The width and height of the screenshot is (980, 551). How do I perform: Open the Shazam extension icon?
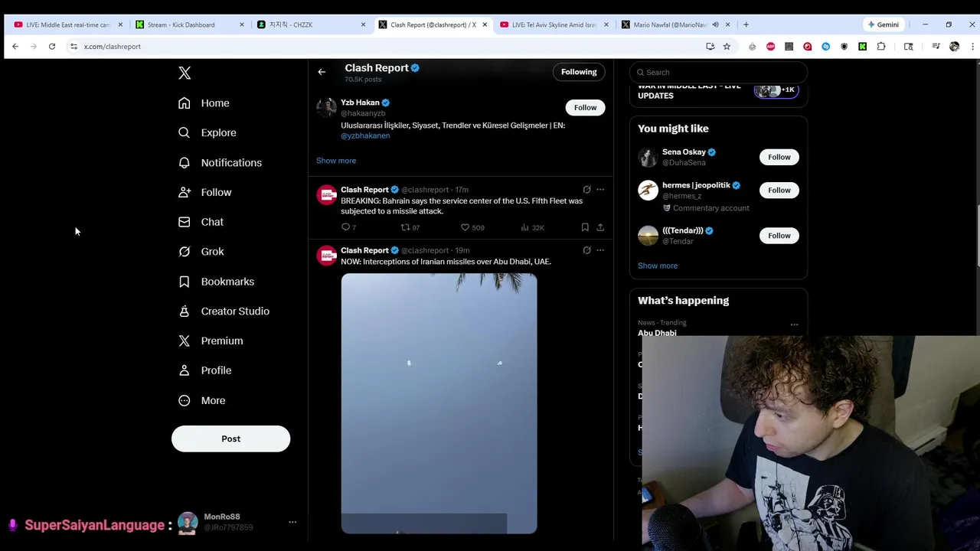tap(825, 47)
